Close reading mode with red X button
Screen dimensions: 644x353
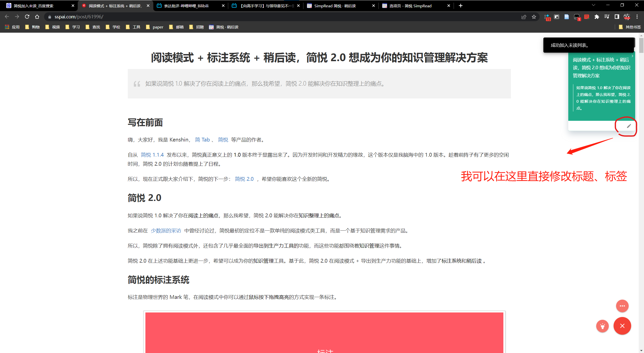622,326
